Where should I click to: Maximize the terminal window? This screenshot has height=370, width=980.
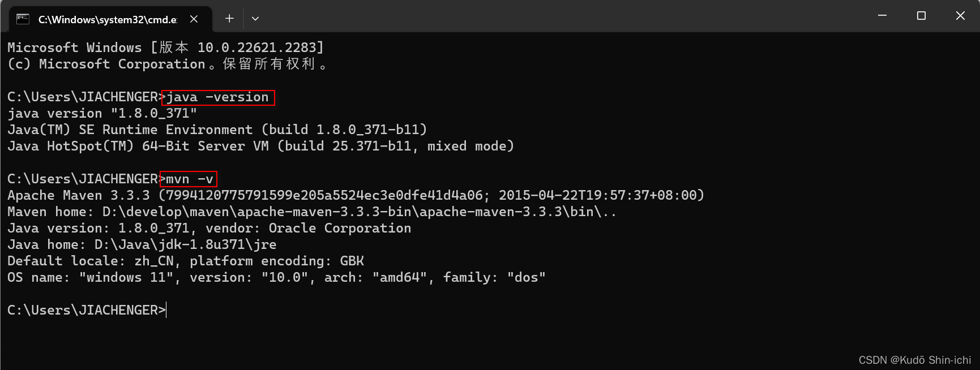pyautogui.click(x=921, y=16)
